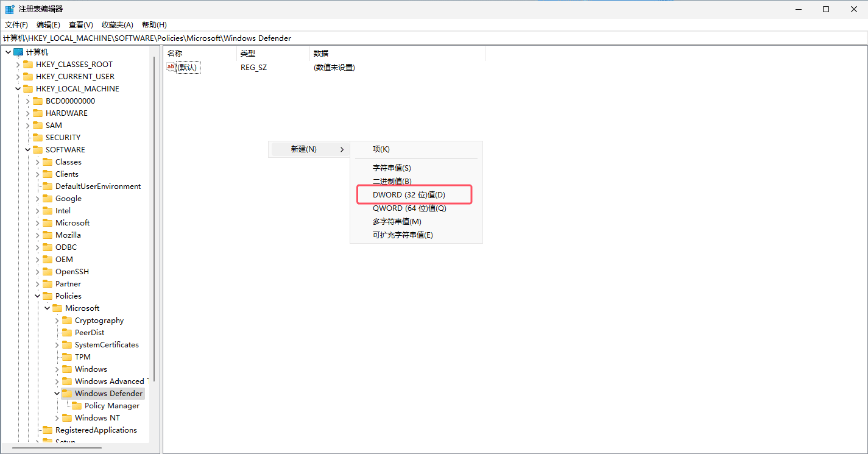Click the computer icon at tree root
This screenshot has width=868, height=454.
(18, 52)
